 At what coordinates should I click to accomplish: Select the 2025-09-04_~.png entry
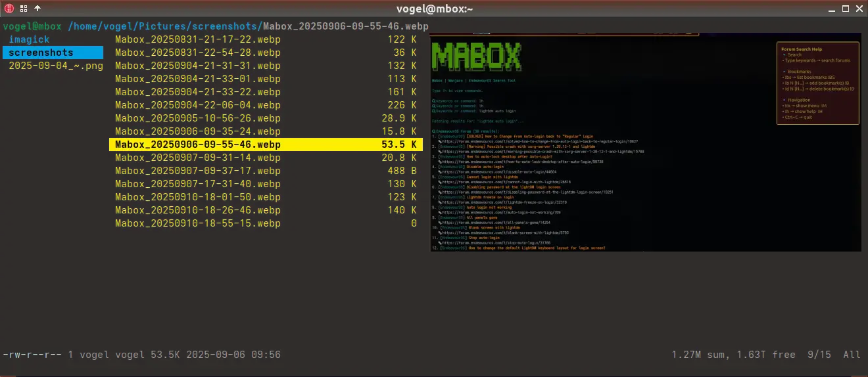(x=55, y=66)
